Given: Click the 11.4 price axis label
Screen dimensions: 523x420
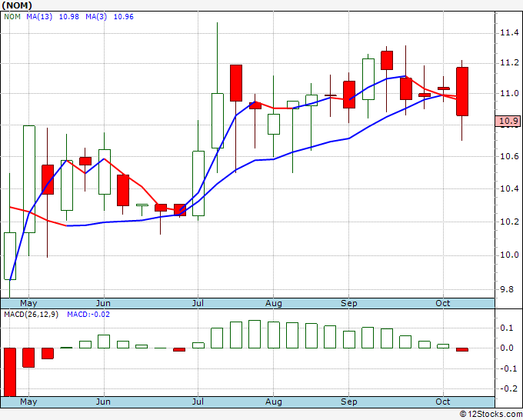Looking at the screenshot, I should (x=509, y=33).
